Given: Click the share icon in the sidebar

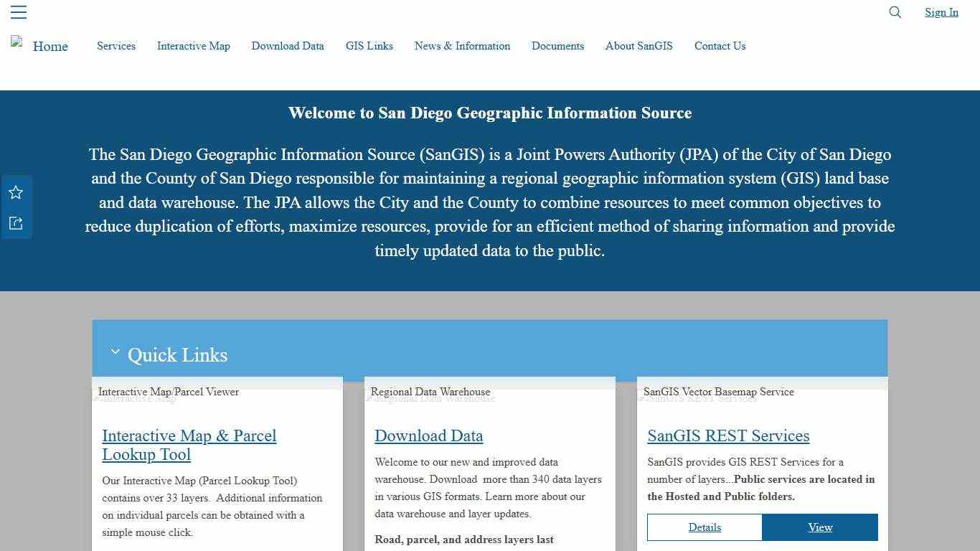Looking at the screenshot, I should point(16,223).
